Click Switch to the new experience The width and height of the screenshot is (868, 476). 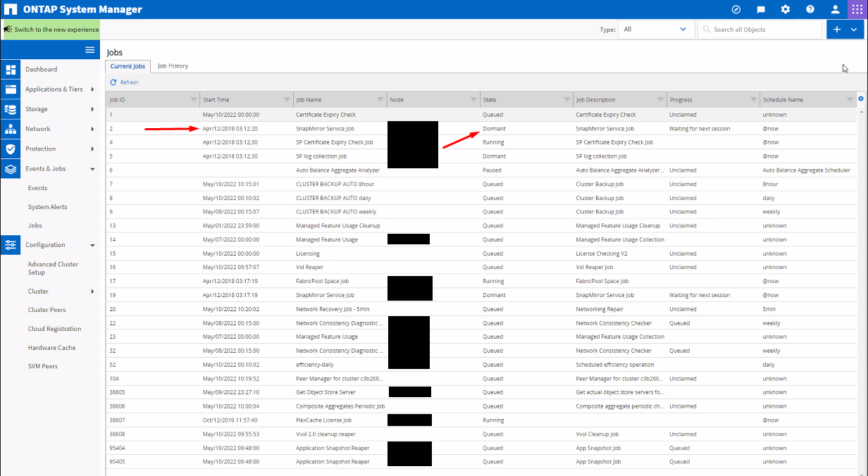pos(51,30)
